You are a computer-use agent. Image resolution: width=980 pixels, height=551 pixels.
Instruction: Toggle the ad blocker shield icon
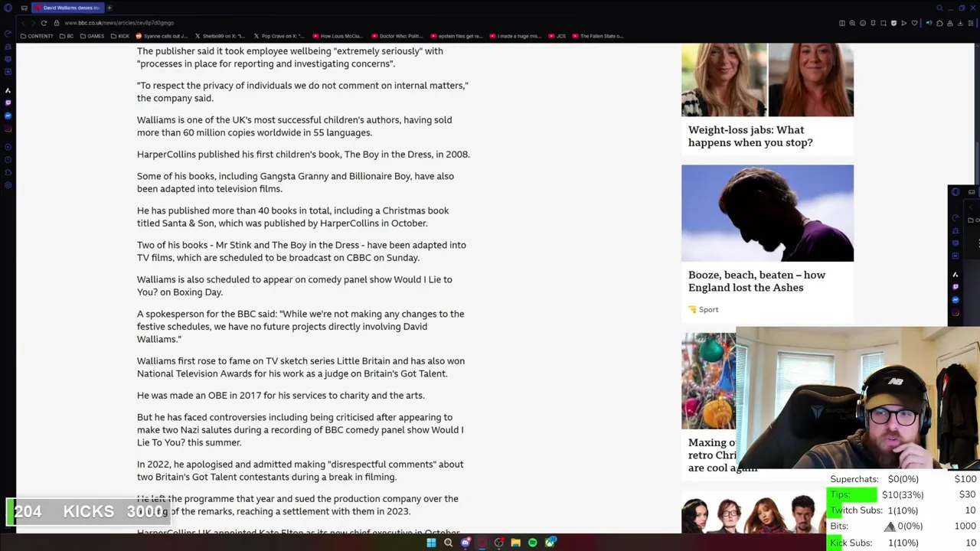893,23
